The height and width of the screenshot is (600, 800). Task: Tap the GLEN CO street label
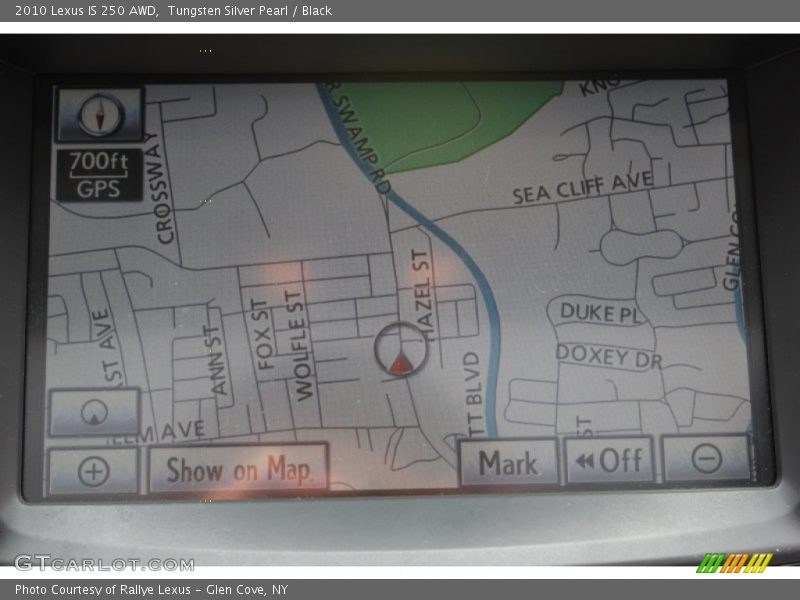tap(731, 247)
